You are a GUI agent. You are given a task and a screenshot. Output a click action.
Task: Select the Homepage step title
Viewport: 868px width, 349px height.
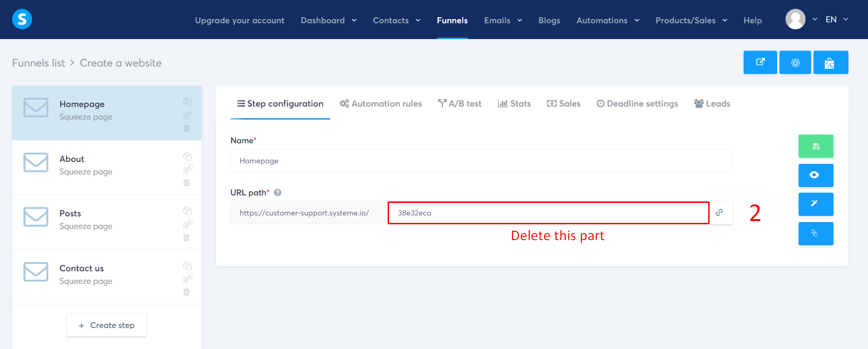[82, 104]
